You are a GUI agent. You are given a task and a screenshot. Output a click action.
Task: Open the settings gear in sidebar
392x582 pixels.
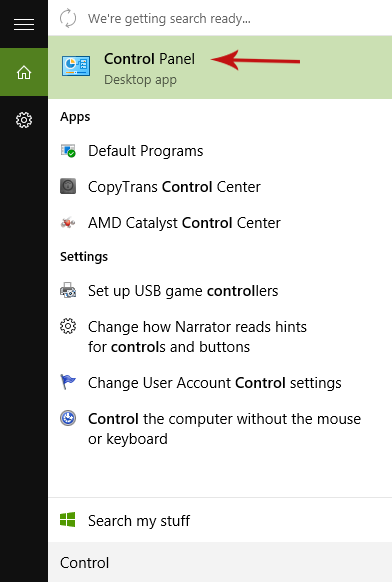pyautogui.click(x=24, y=120)
